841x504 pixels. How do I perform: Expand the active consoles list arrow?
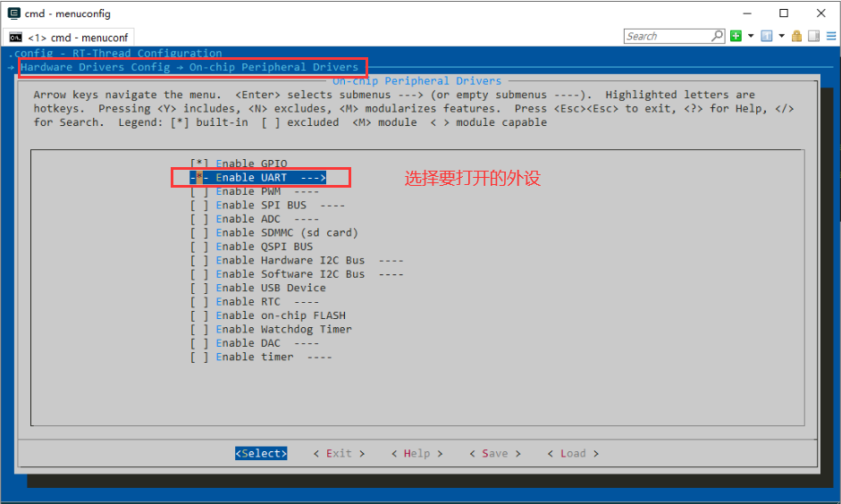pos(781,36)
